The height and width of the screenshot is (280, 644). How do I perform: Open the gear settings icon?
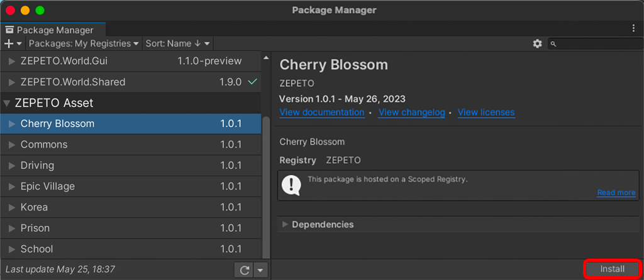[x=537, y=43]
